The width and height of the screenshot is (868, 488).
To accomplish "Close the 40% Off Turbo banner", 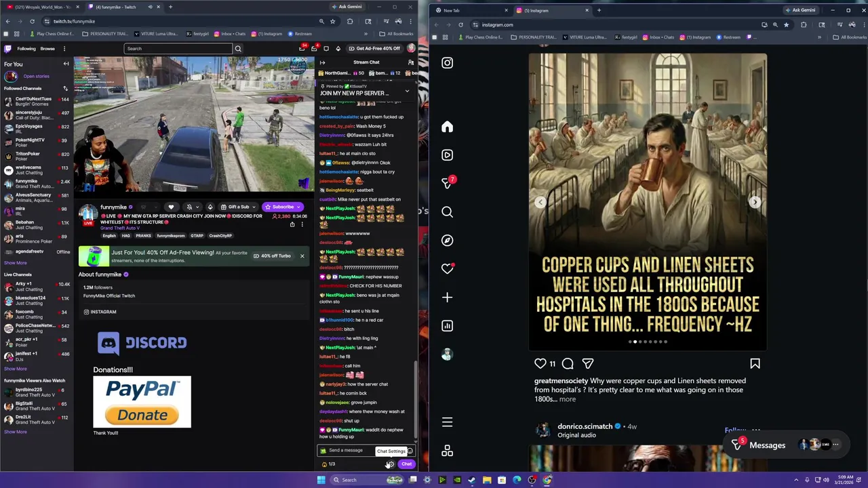I will [x=302, y=256].
